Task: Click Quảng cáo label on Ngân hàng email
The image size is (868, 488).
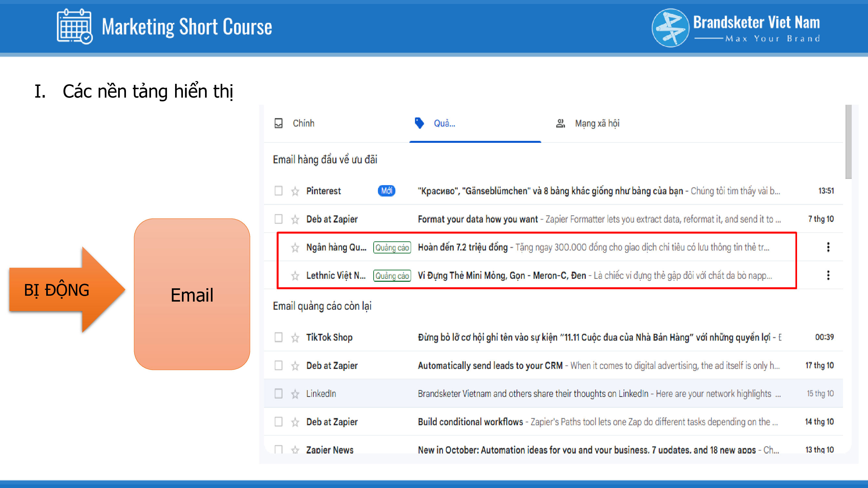Action: coord(392,248)
